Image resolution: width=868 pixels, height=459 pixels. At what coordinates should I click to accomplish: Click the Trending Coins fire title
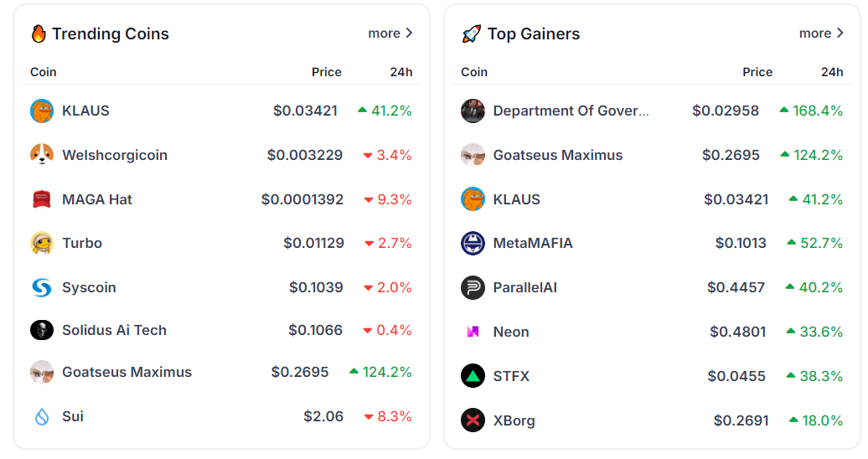(100, 34)
